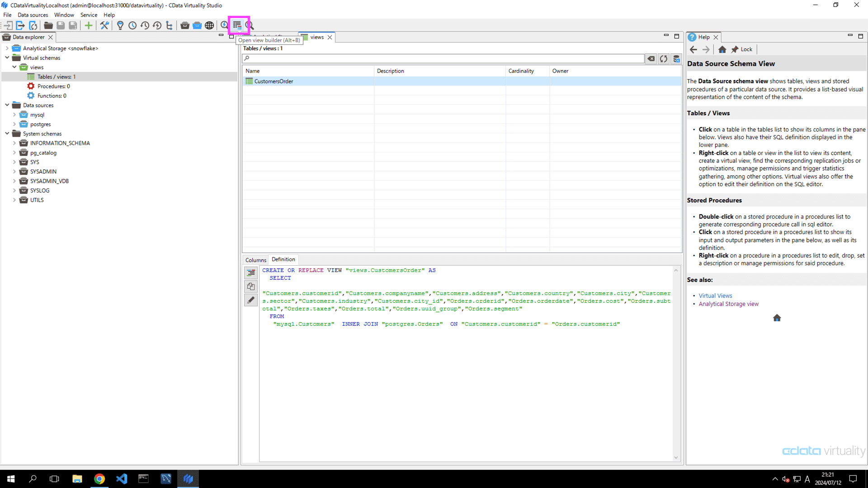
Task: Open Google Chrome from the taskbar
Action: [x=99, y=479]
